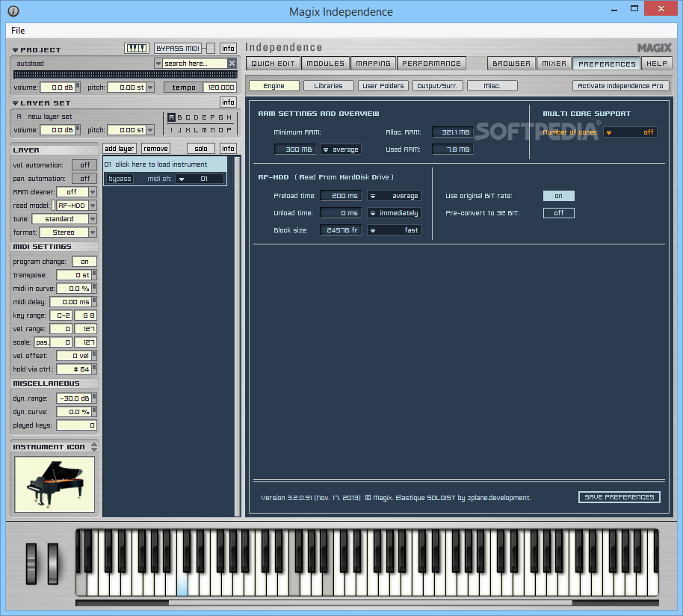Click the pitch bend wheel
The width and height of the screenshot is (683, 616).
[x=31, y=563]
